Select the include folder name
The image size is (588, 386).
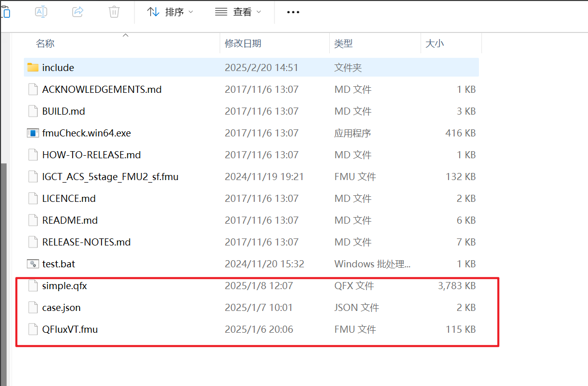(x=58, y=67)
